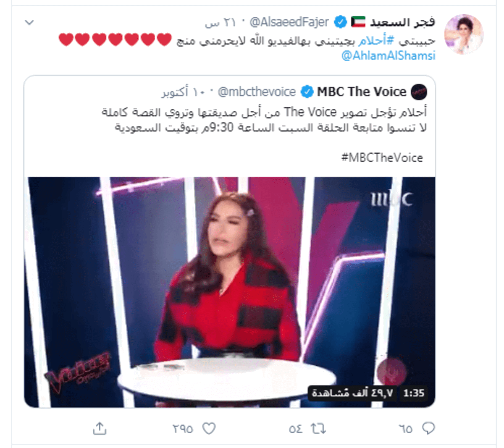Viewport: 504px width, 448px height.
Task: Click the tweet timestamp ٢١ س
Action: click(x=220, y=22)
